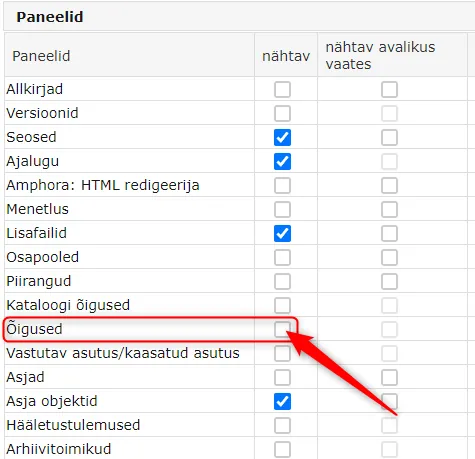Enable nähtav checkbox for Arhiivitoimikud

coord(282,449)
